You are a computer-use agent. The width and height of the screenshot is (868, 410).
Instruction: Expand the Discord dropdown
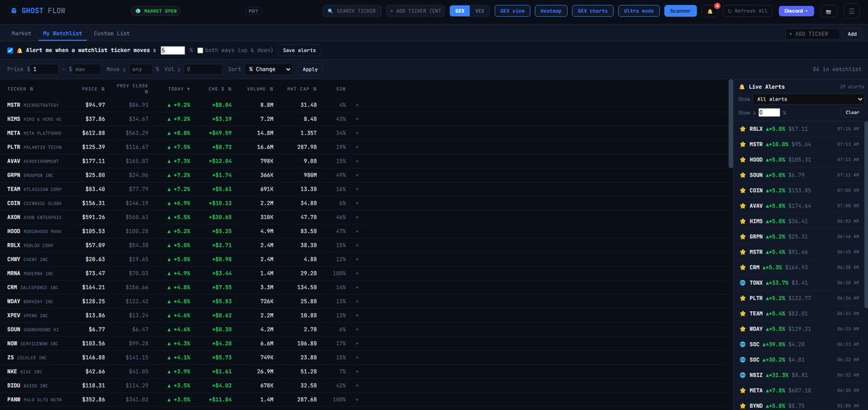(796, 11)
